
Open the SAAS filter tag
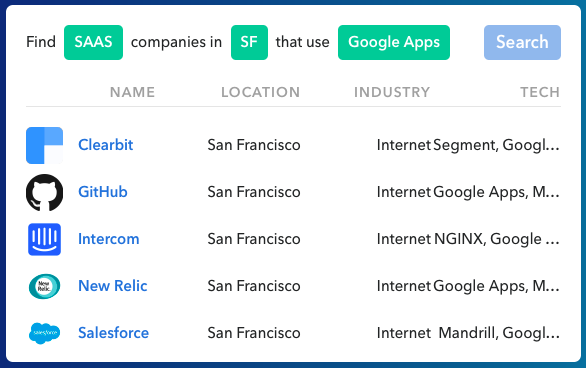(93, 42)
